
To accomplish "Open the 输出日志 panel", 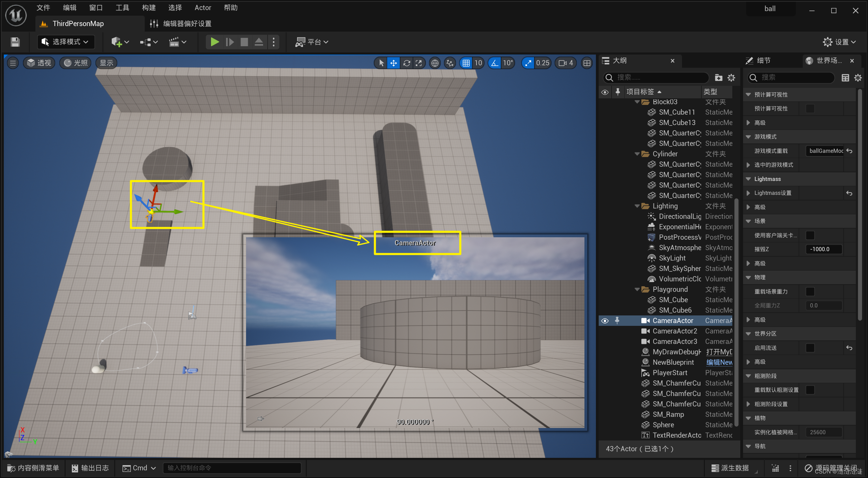I will tap(90, 468).
